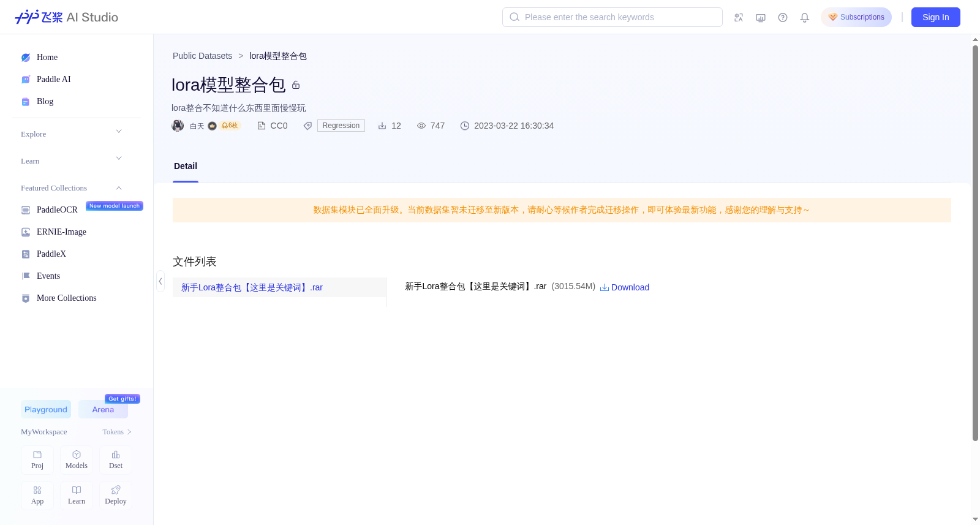980x525 pixels.
Task: Open the Playground button
Action: click(46, 410)
